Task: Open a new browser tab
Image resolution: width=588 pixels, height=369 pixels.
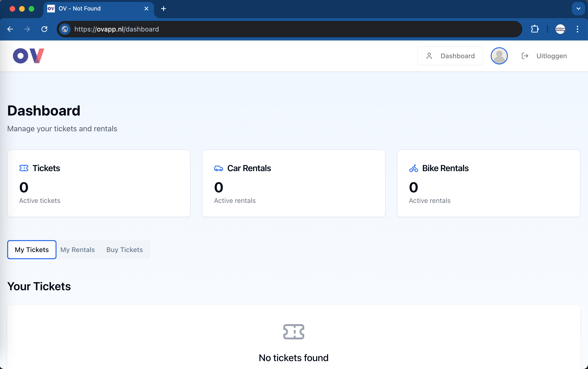Action: point(164,9)
